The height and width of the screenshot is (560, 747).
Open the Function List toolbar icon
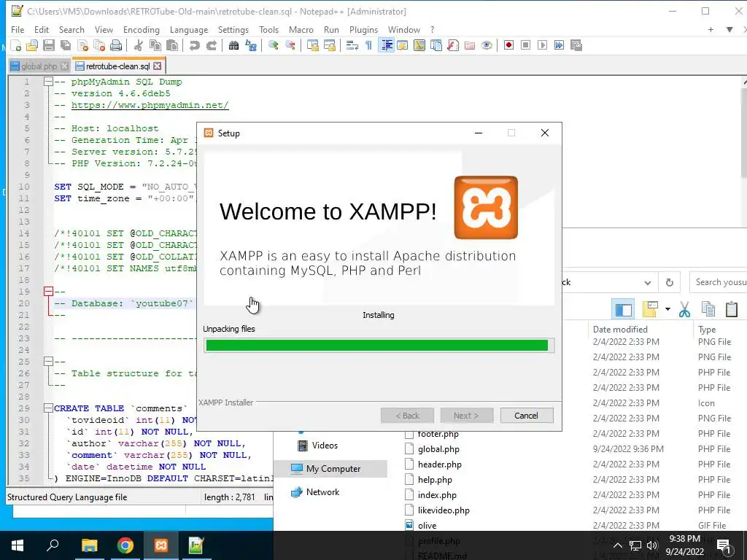coord(453,45)
